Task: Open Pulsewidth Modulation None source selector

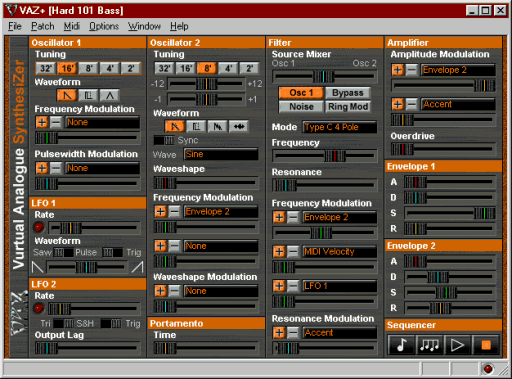Action: click(x=102, y=168)
